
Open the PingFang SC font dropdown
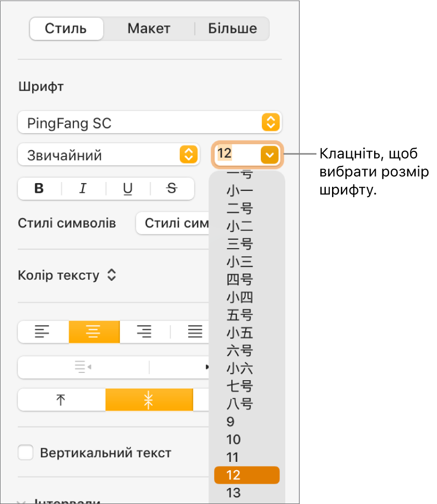149,123
